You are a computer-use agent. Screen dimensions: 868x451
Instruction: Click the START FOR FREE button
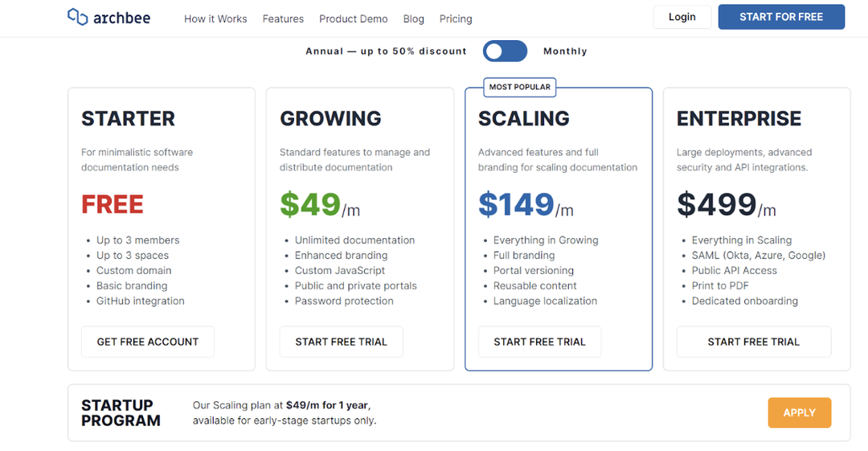[x=781, y=17]
